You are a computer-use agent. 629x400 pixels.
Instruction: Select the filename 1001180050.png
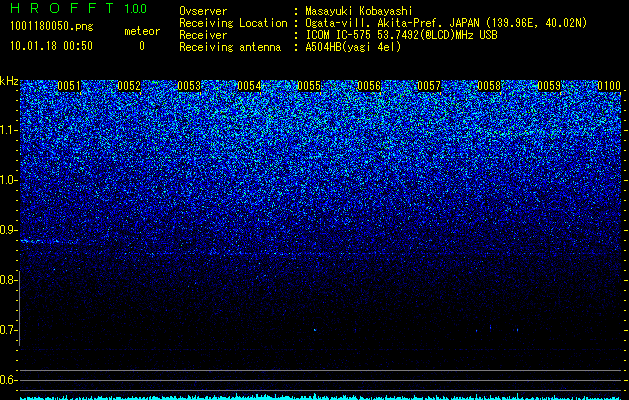pyautogui.click(x=52, y=27)
